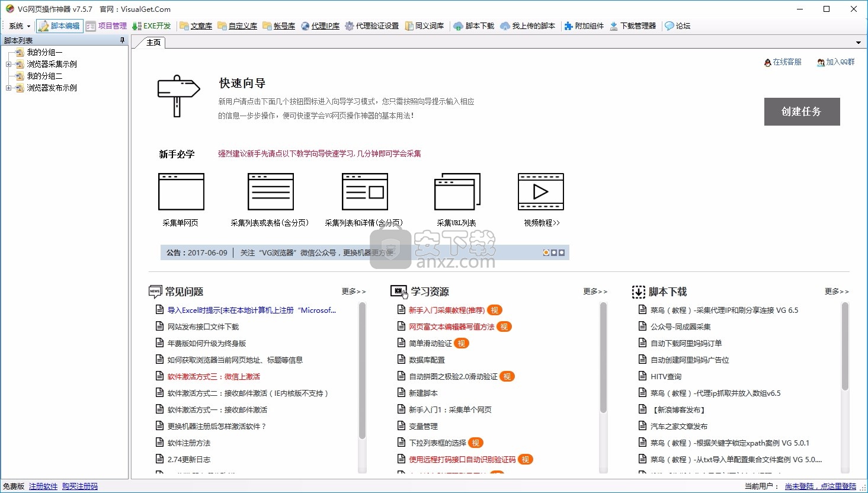The image size is (868, 493).
Task: Open the 自定义库 custom library
Action: pos(237,26)
